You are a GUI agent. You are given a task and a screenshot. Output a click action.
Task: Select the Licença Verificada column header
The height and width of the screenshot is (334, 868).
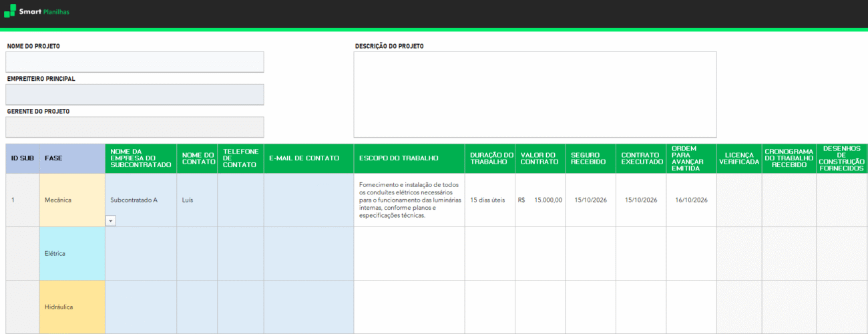[x=739, y=158]
